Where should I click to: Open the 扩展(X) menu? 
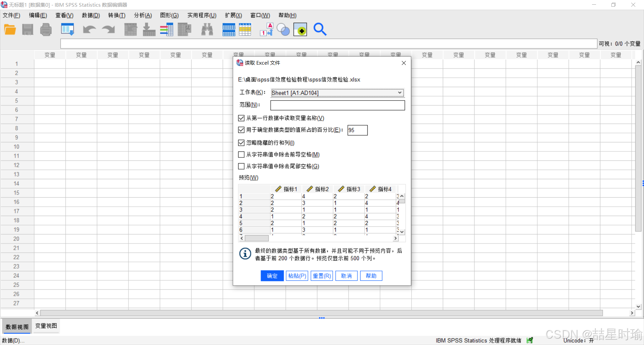233,15
